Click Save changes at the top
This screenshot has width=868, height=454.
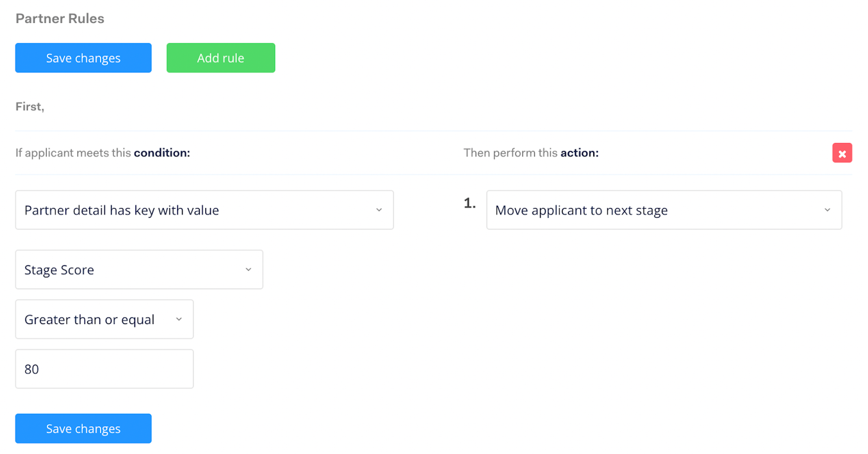pyautogui.click(x=83, y=57)
